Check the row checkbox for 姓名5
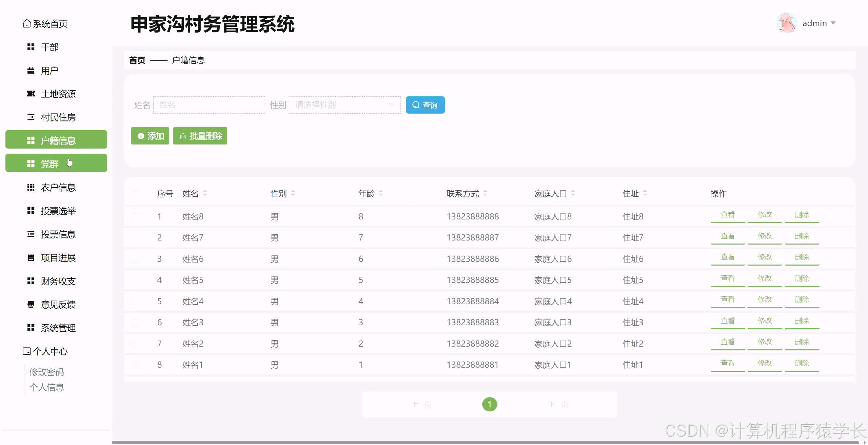The width and height of the screenshot is (868, 445). pyautogui.click(x=135, y=280)
